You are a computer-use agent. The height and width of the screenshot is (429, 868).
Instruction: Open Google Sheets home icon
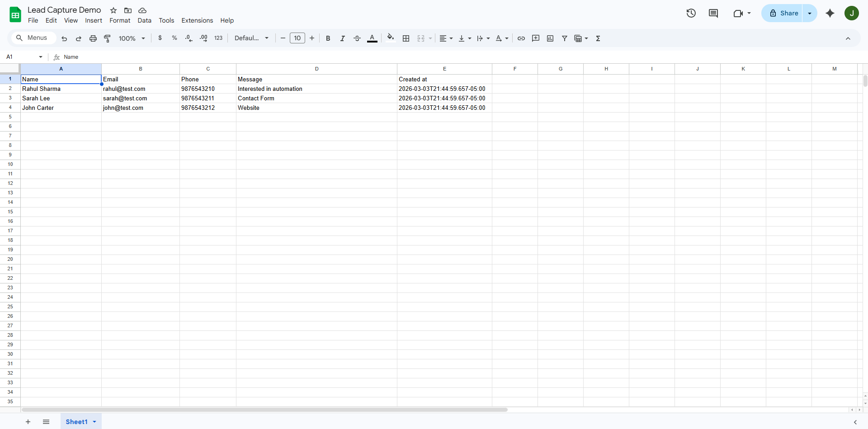[15, 14]
